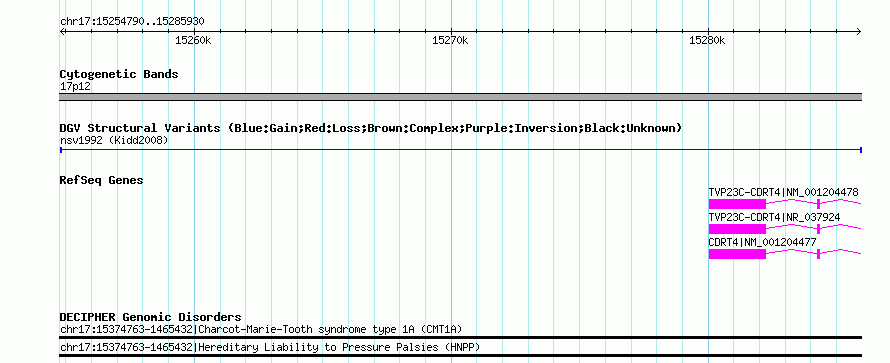Click the blue nsv1992 gain variant line
Image resolution: width=890 pixels, height=363 pixels.
[x=460, y=150]
